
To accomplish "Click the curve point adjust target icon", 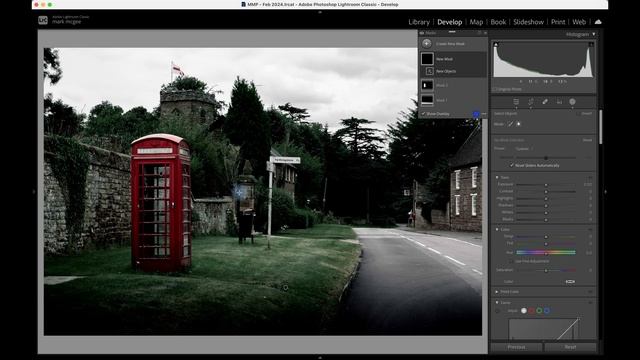I will point(497,311).
